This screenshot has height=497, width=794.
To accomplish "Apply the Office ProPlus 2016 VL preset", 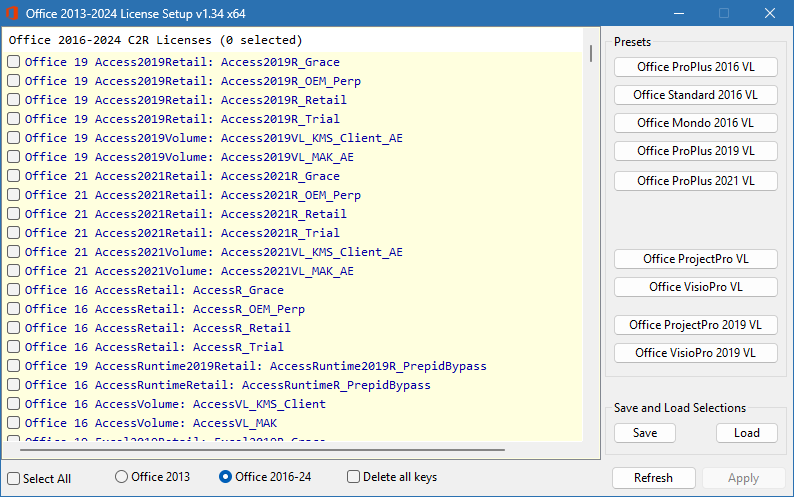I will pos(696,67).
